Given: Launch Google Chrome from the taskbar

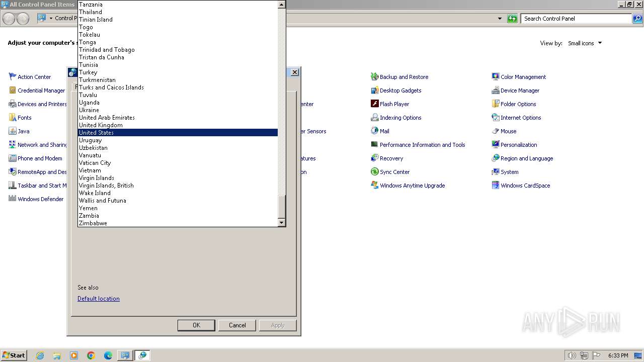Looking at the screenshot, I should coord(91,355).
